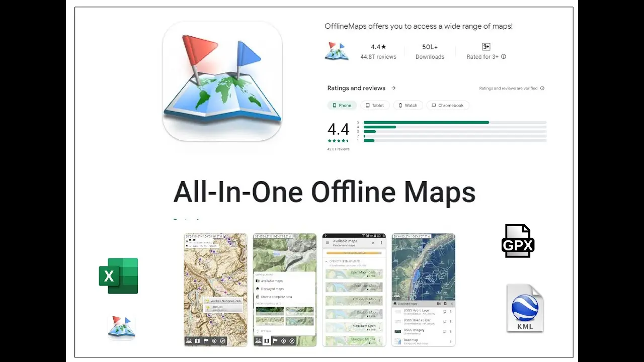Open the three-dot menu on Open Map Roads
The image size is (644, 362).
point(379,274)
